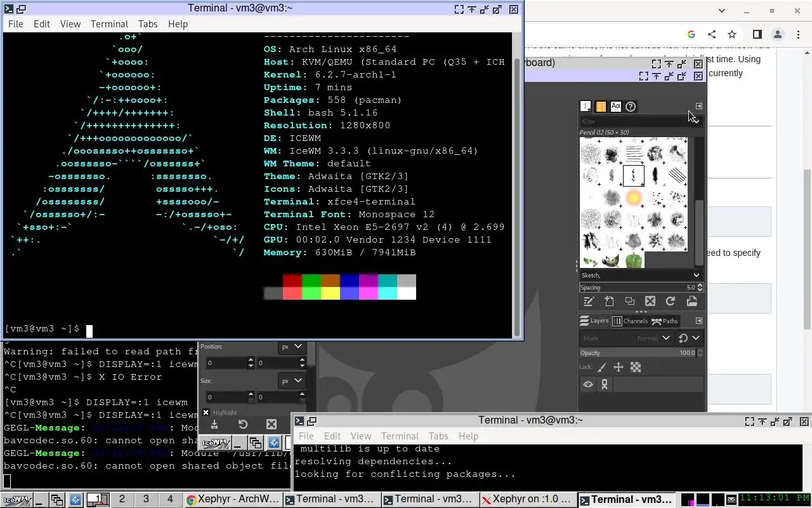Open View menu in top terminal
The height and width of the screenshot is (508, 812).
point(70,23)
